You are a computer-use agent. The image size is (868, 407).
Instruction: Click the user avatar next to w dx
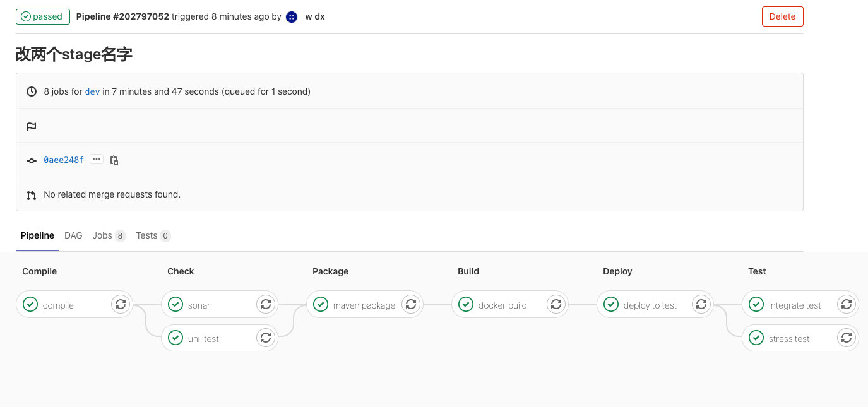tap(292, 17)
